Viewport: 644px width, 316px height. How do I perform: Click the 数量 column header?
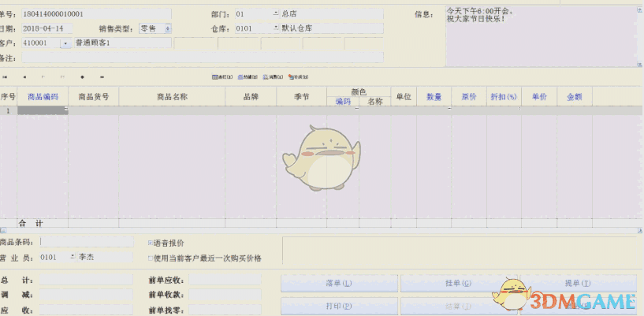pyautogui.click(x=434, y=97)
